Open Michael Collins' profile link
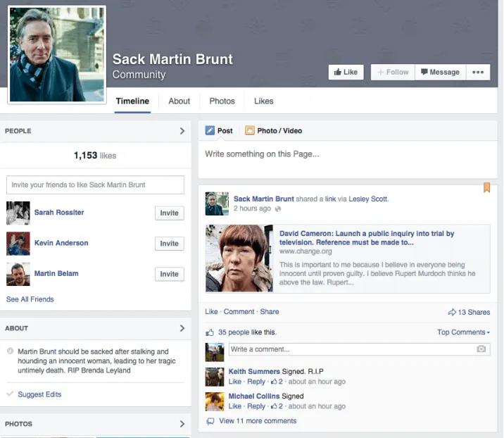Screen dimensions: 504x438 (x=254, y=396)
